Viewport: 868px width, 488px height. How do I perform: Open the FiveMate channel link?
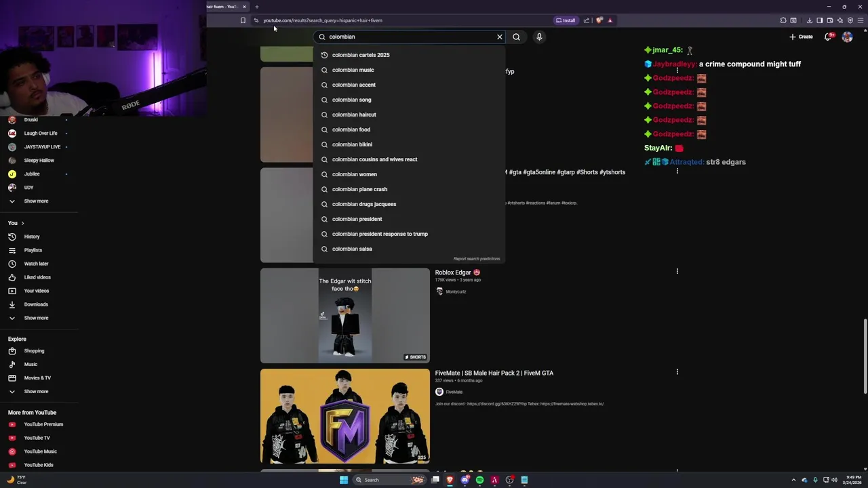tap(454, 392)
